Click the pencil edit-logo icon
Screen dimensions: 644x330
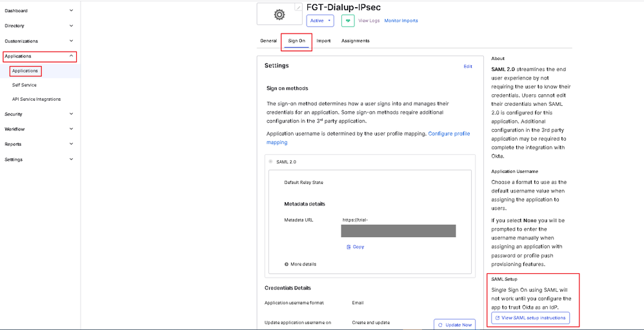pos(298,8)
